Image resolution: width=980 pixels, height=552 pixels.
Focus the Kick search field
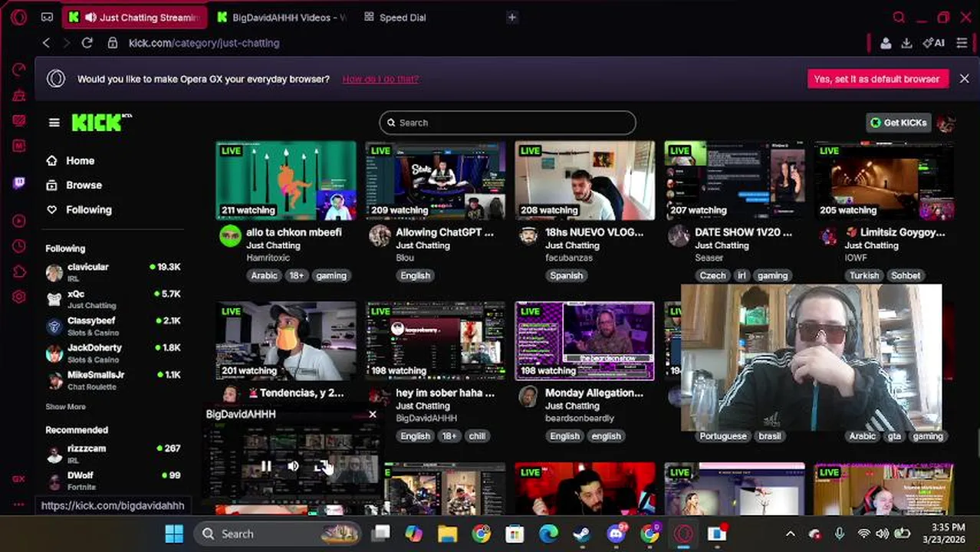[508, 123]
